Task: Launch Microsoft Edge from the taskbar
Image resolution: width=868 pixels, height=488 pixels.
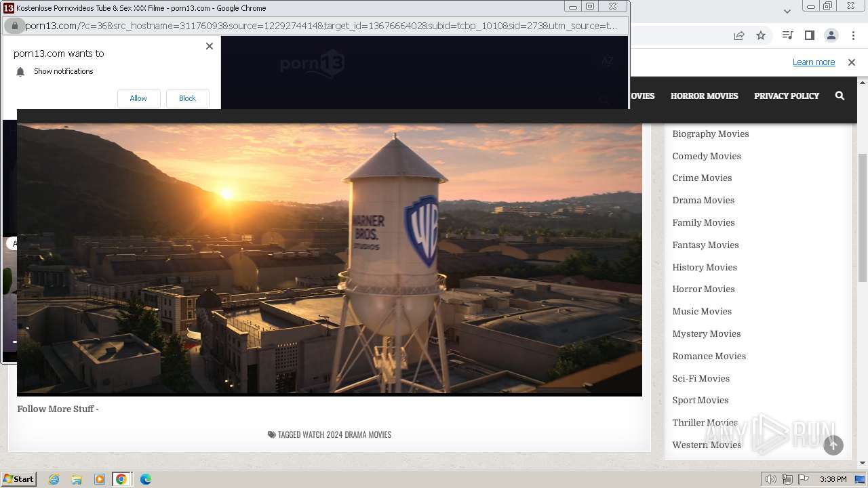Action: click(x=145, y=479)
